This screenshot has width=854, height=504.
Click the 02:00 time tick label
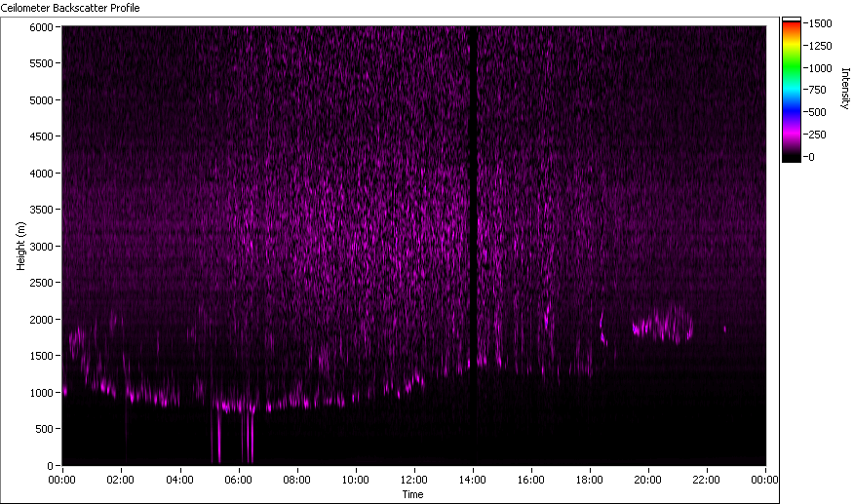tap(120, 480)
